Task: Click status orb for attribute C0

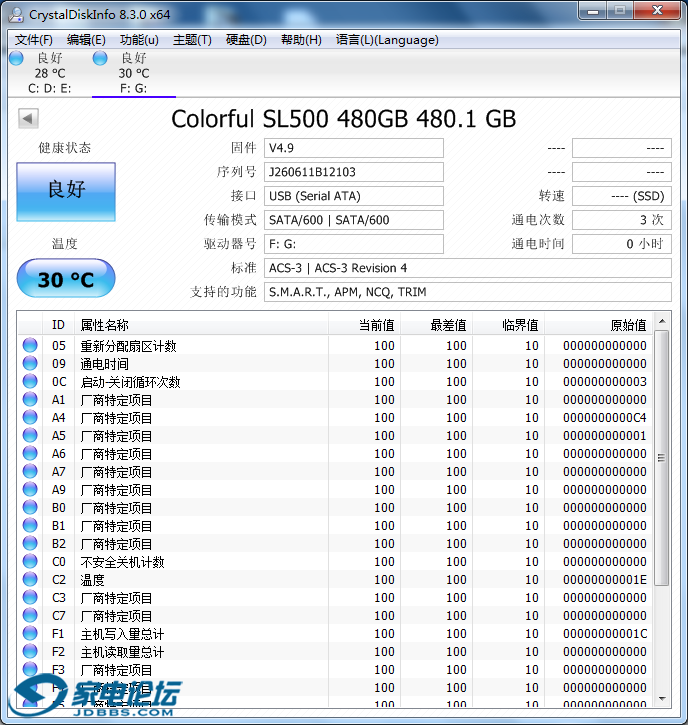Action: click(x=30, y=561)
